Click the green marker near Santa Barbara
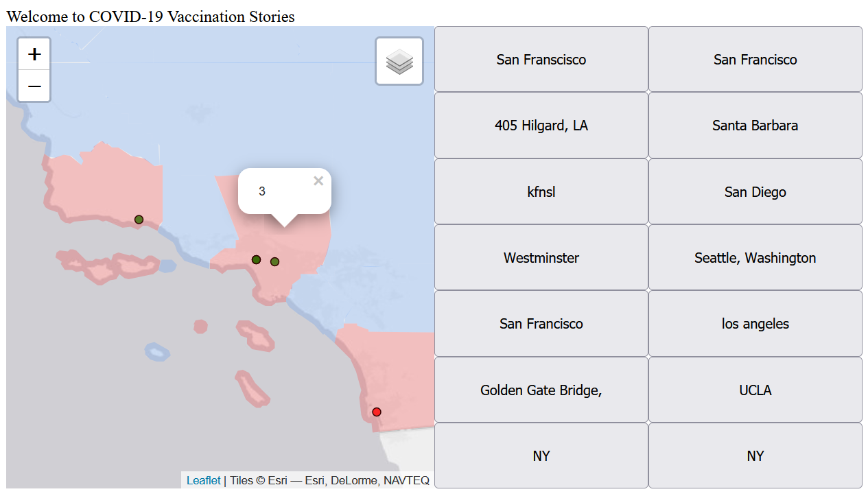 tap(139, 220)
